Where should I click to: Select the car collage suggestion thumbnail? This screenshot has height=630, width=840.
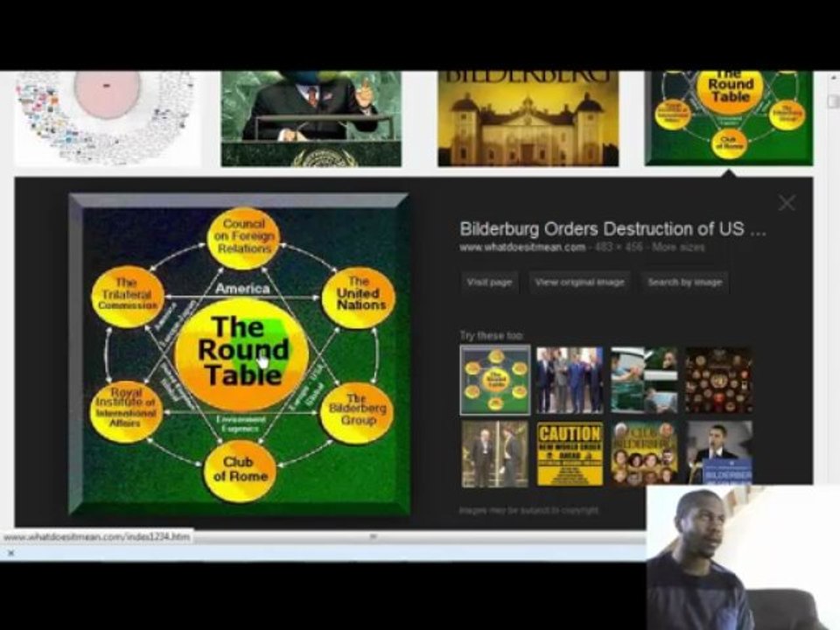click(x=644, y=380)
